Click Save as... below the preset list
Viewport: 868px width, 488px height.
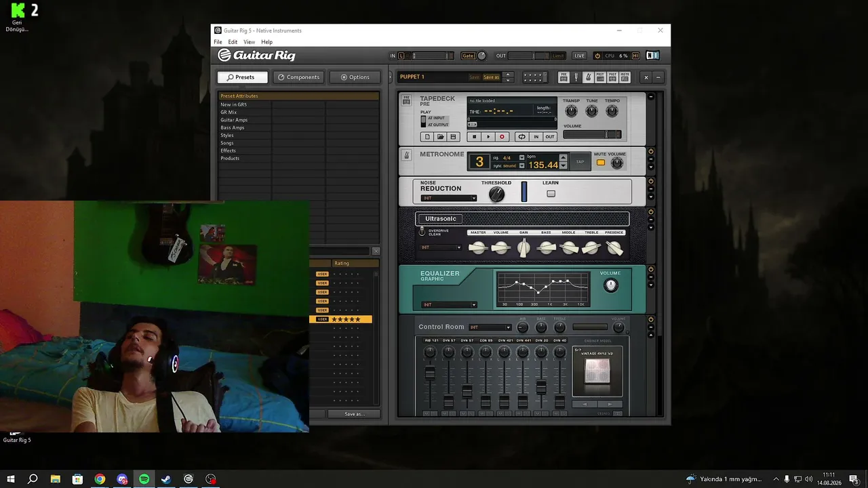(354, 414)
